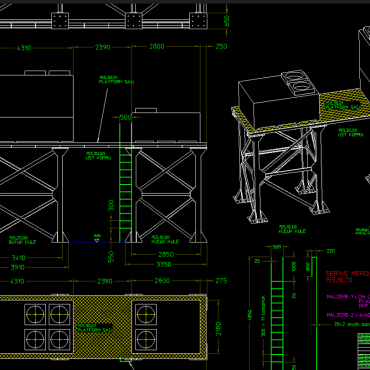370x370 pixels.
Task: Select the green ladder in elevation view
Action: 125,183
